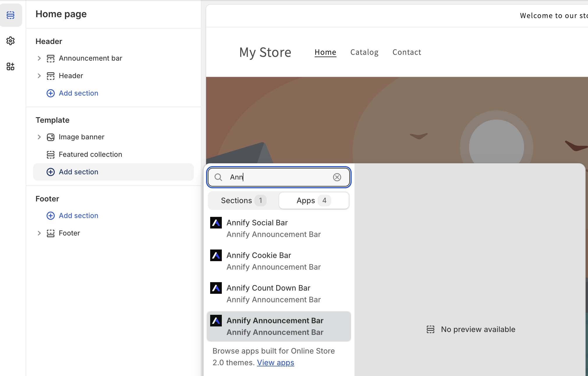
Task: Click plus icon for Template Add section
Action: tap(51, 172)
